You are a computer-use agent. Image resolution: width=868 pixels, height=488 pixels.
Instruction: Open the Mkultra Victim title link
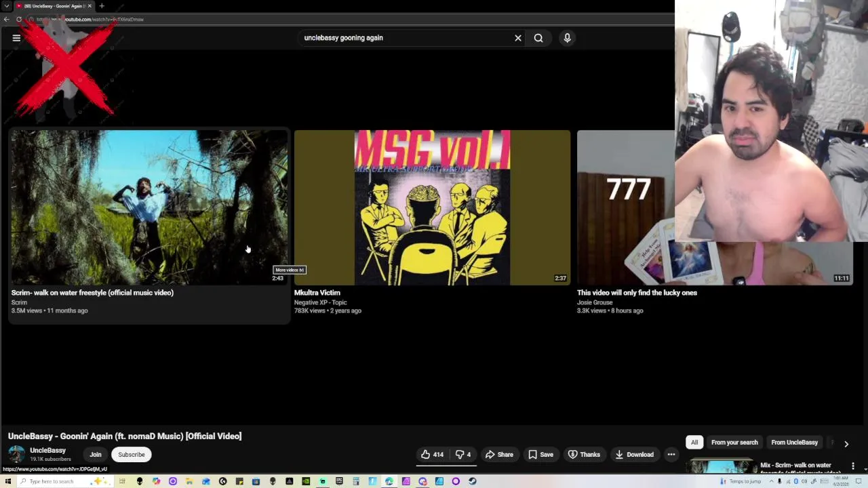pyautogui.click(x=317, y=293)
